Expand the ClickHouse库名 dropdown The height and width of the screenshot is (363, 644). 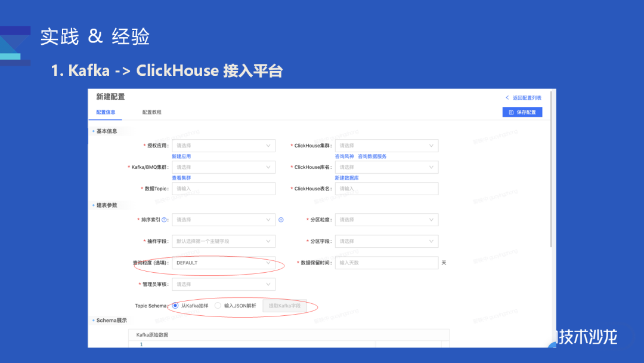386,167
